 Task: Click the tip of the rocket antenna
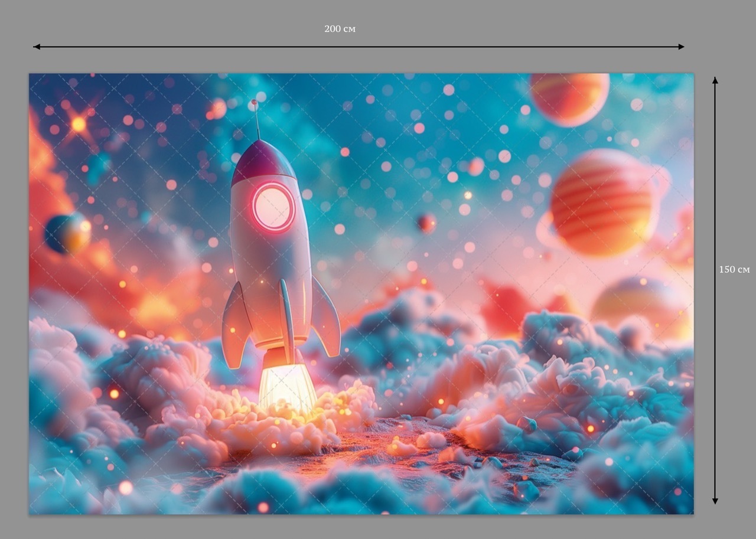tap(254, 103)
